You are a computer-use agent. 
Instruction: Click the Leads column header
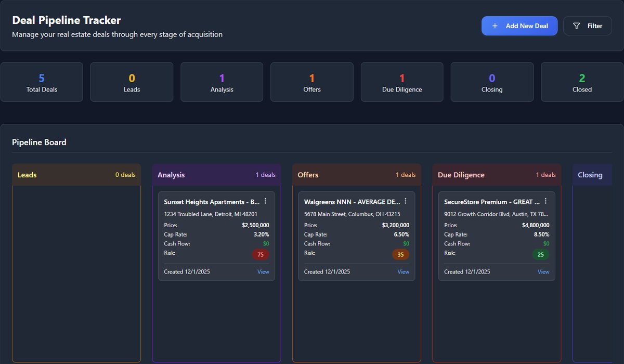coord(76,175)
